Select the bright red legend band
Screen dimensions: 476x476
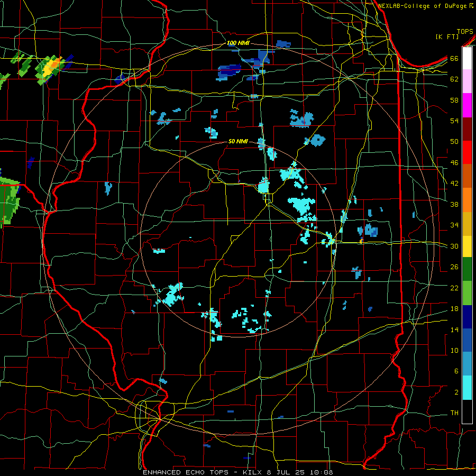tap(467, 152)
